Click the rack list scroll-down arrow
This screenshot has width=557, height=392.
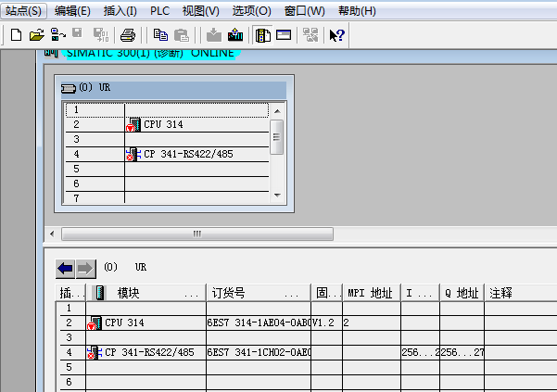(277, 196)
